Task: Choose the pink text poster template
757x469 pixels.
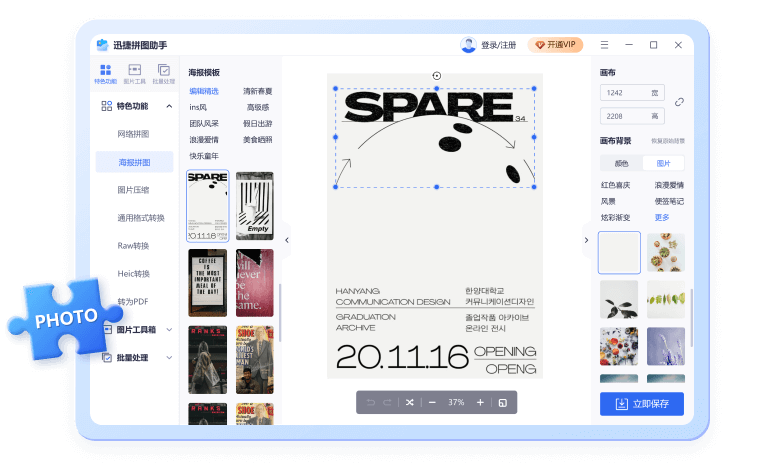Action: 255,283
